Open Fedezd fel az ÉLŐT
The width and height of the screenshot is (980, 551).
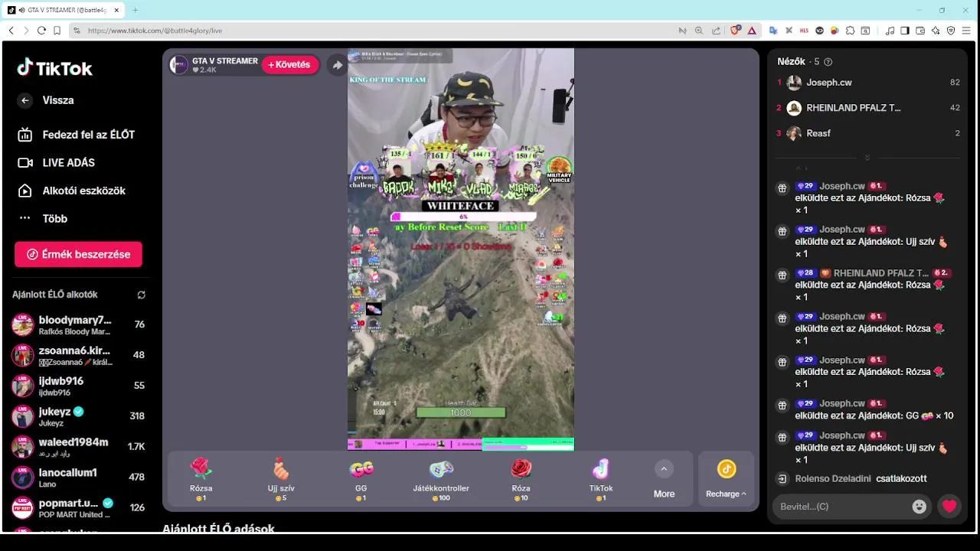[77, 135]
